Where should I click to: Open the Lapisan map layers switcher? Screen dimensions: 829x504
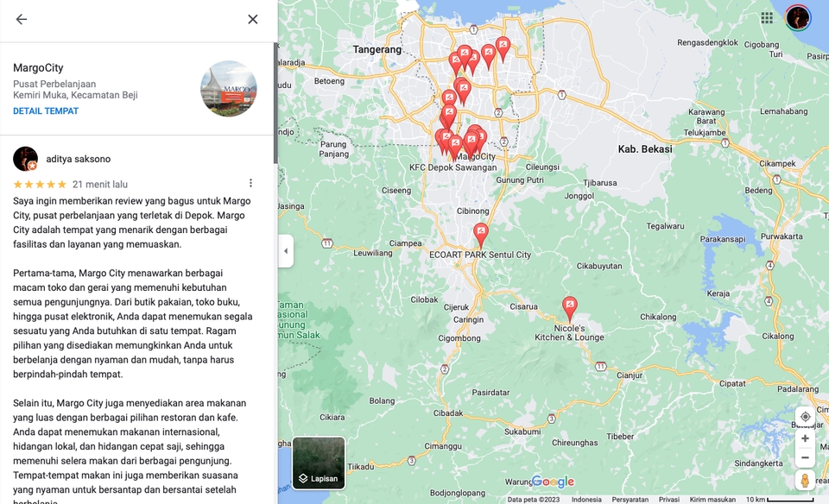319,463
